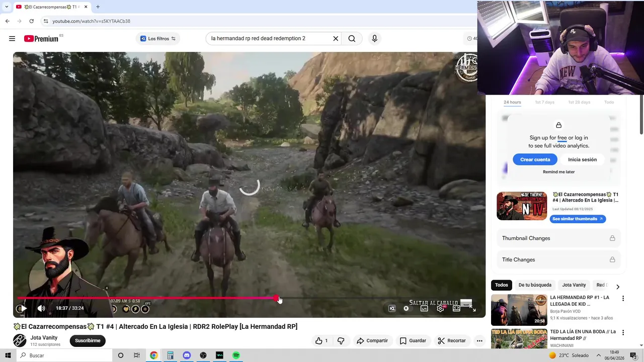Open more actions three-dot menu under video
Viewport: 644px width, 362px height.
coord(479,341)
